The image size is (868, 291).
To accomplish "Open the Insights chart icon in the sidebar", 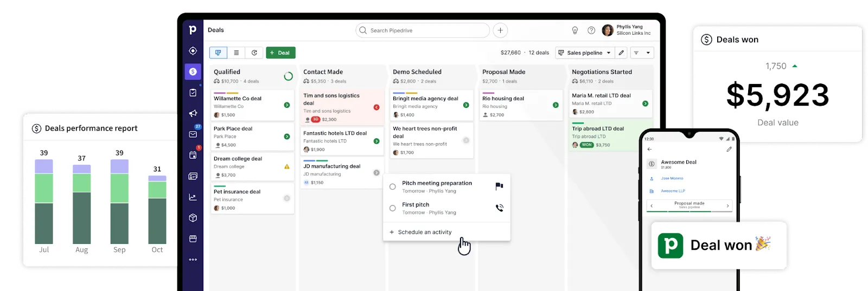I will [193, 197].
